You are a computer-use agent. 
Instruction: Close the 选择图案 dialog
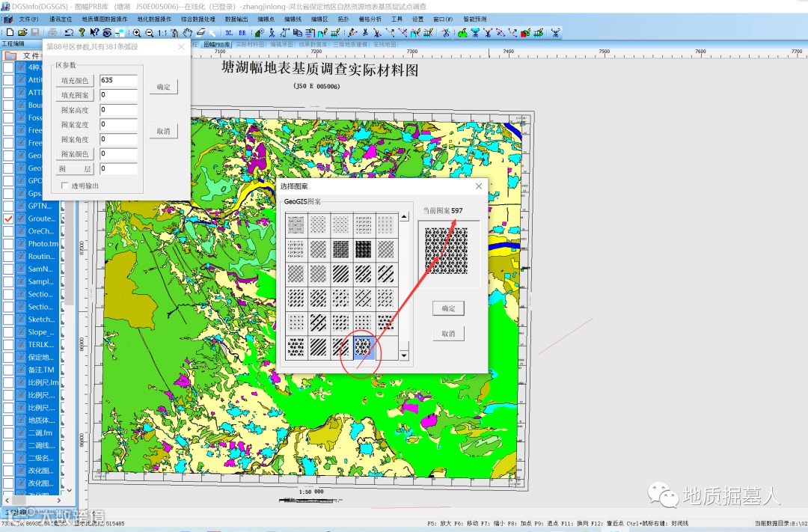click(479, 186)
